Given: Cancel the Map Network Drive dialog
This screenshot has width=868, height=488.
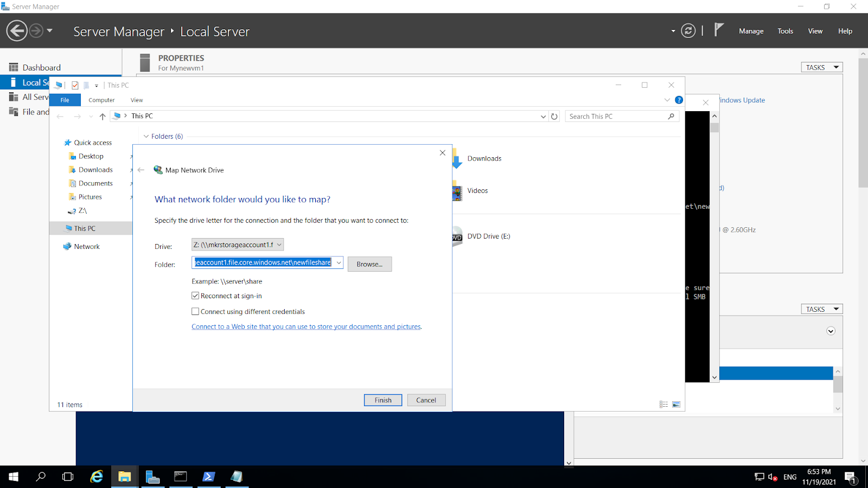Looking at the screenshot, I should click(x=426, y=400).
